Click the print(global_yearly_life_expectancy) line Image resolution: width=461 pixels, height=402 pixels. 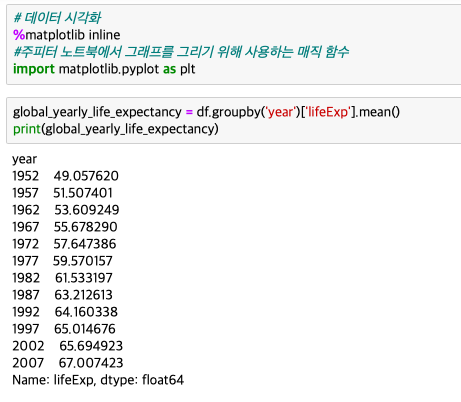(116, 129)
